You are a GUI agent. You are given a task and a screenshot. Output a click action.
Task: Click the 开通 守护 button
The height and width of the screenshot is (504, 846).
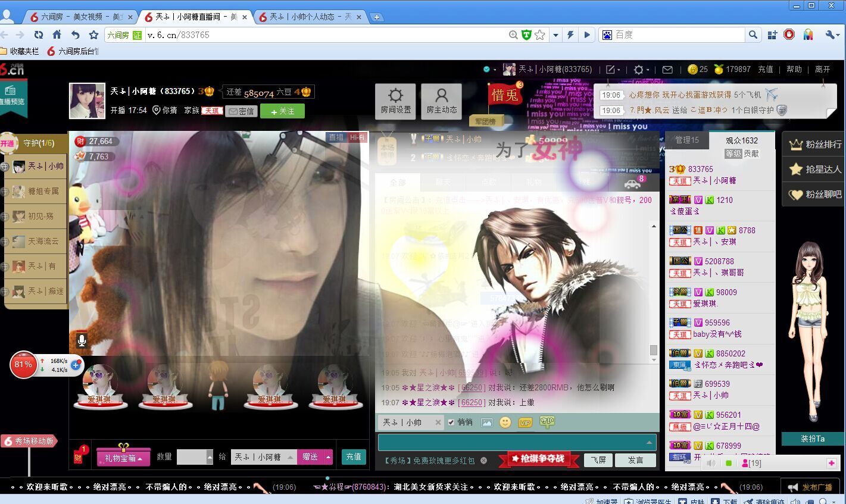click(x=7, y=143)
